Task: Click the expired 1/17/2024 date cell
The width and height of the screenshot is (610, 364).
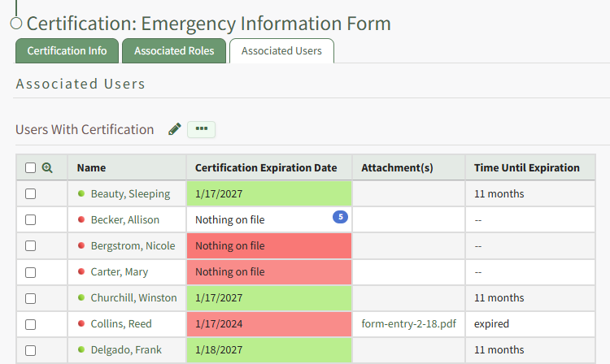Action: [268, 324]
